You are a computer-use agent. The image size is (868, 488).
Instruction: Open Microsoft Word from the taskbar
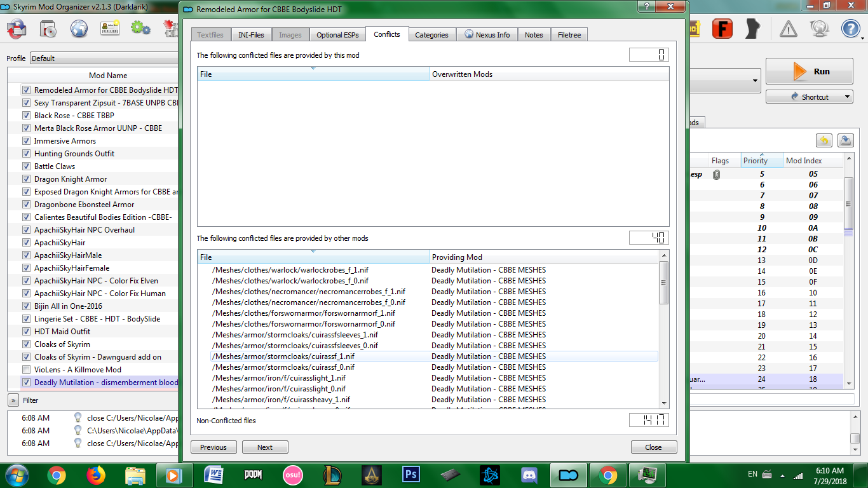coord(214,475)
